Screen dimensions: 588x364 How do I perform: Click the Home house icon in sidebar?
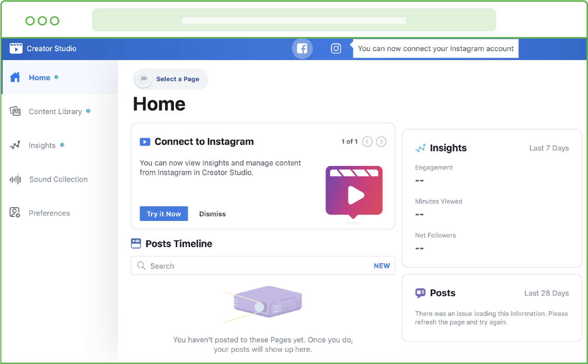click(15, 77)
